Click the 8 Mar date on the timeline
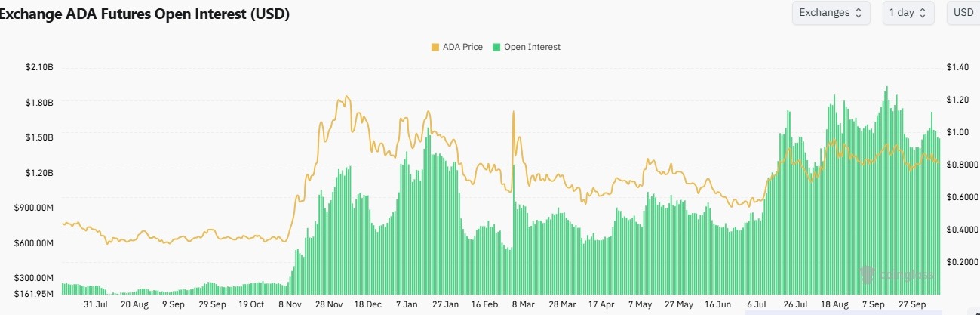The width and height of the screenshot is (980, 315). (x=524, y=304)
